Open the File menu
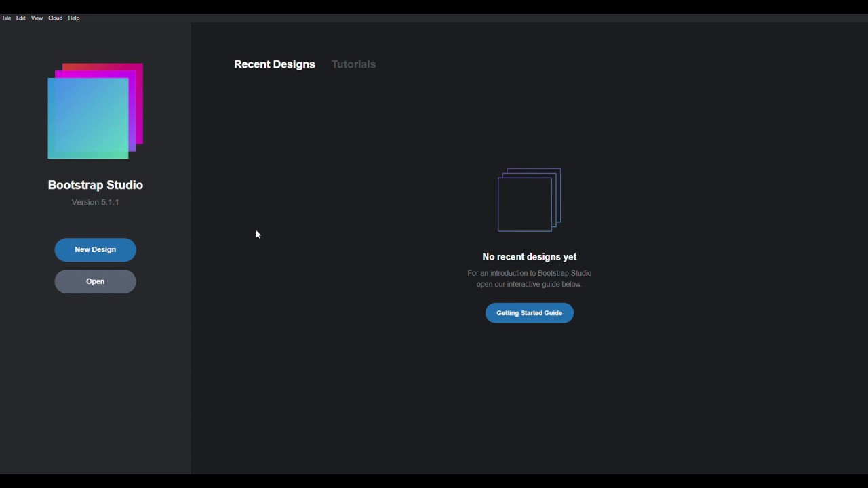The width and height of the screenshot is (868, 488). [7, 18]
